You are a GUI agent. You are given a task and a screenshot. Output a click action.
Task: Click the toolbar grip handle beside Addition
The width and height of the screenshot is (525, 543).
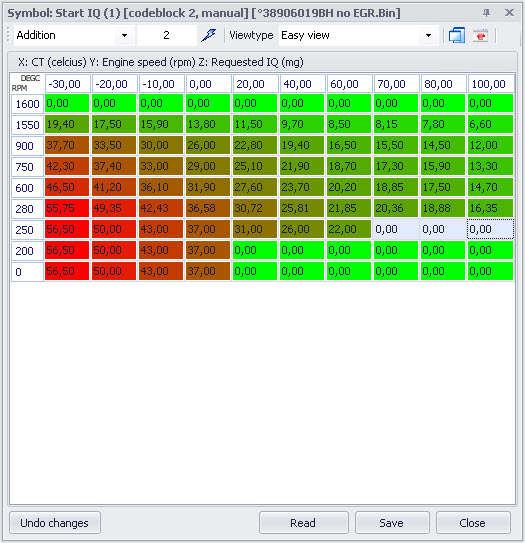pyautogui.click(x=8, y=35)
